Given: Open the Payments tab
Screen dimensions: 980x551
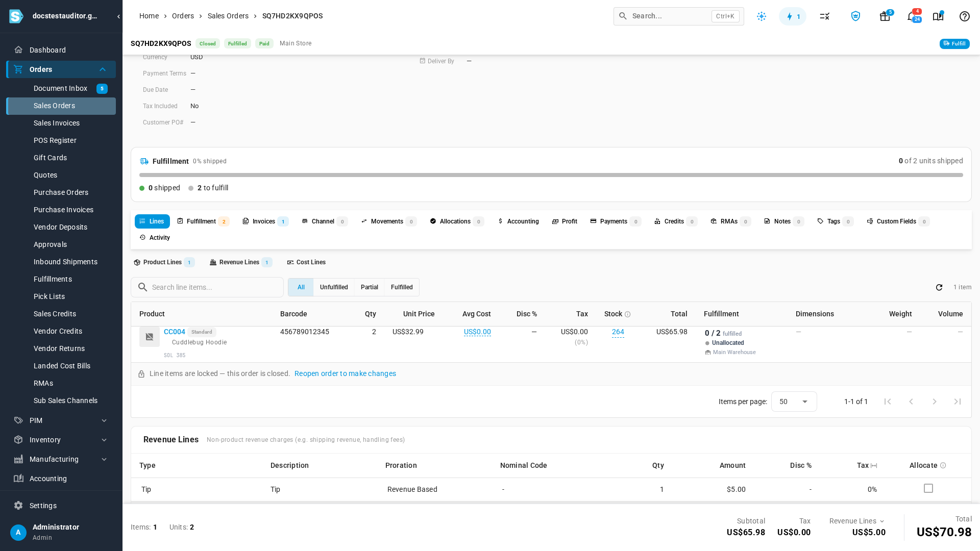Looking at the screenshot, I should click(x=616, y=221).
